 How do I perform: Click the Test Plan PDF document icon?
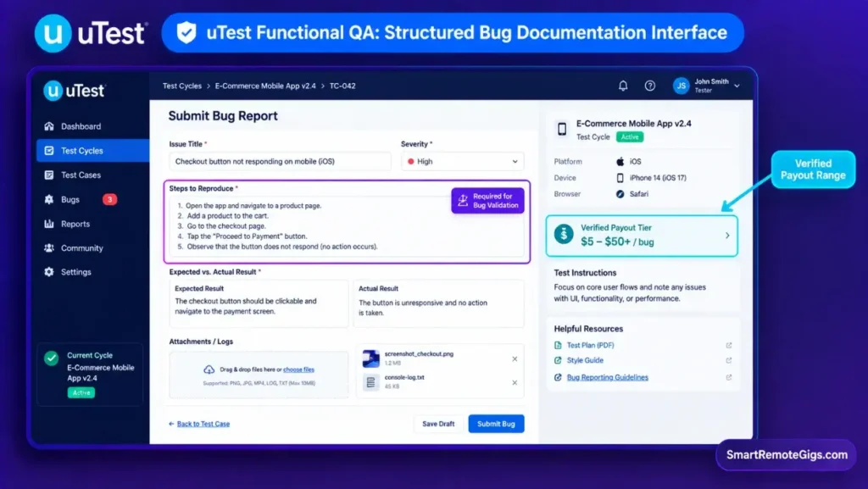pos(558,345)
